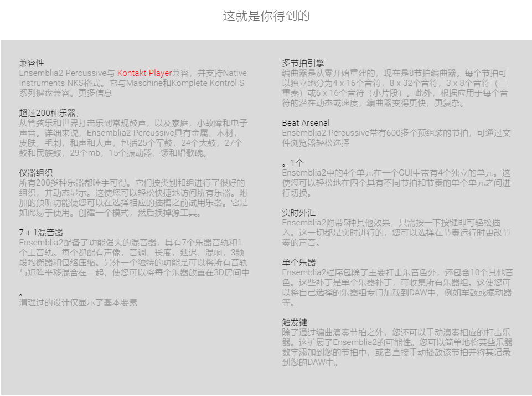
Task: Select the heading 多节拍引擎
Action: (x=303, y=63)
